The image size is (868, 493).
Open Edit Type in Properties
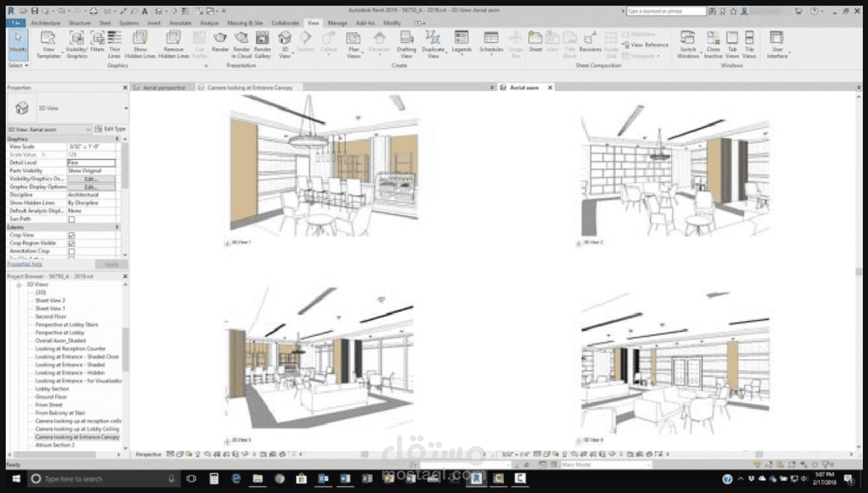(110, 129)
